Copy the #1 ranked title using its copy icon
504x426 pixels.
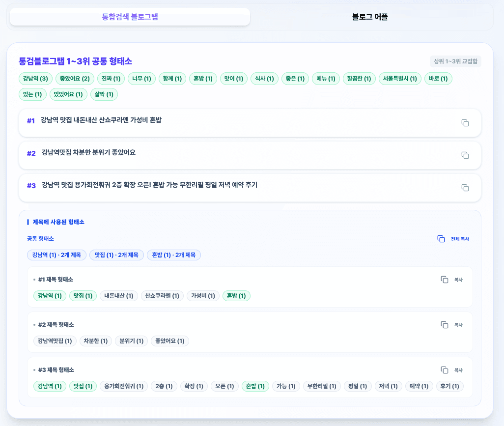465,123
